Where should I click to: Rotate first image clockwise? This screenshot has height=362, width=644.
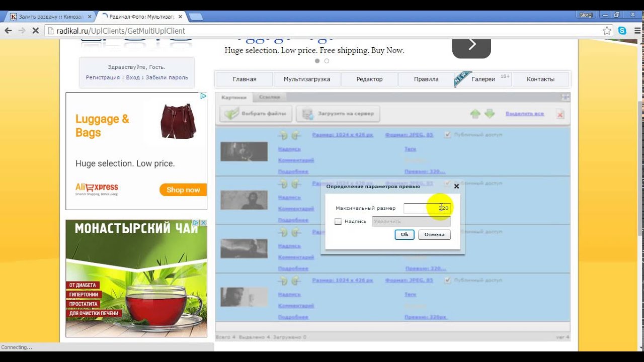coord(296,135)
